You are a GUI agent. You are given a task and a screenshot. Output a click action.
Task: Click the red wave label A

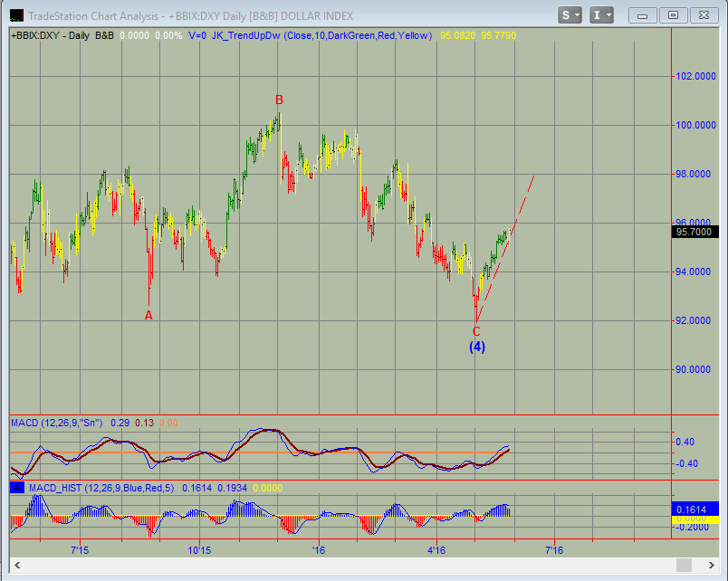148,316
